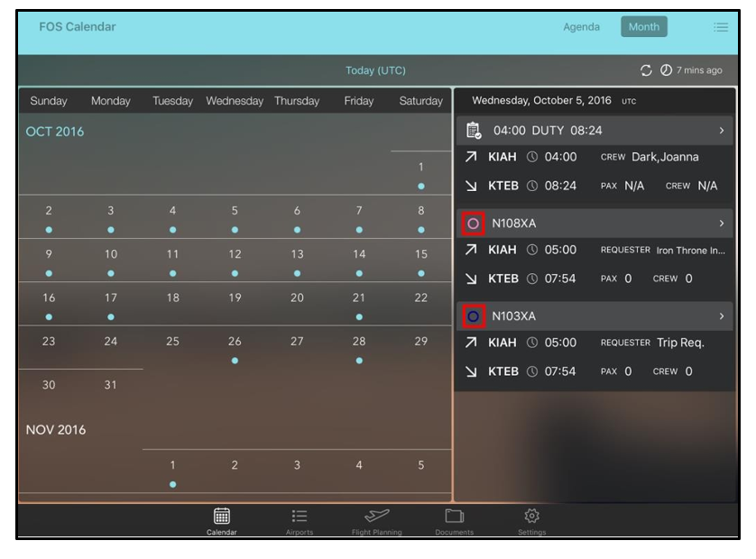This screenshot has height=559, width=756.
Task: Click the clock last-updated icon
Action: 666,70
